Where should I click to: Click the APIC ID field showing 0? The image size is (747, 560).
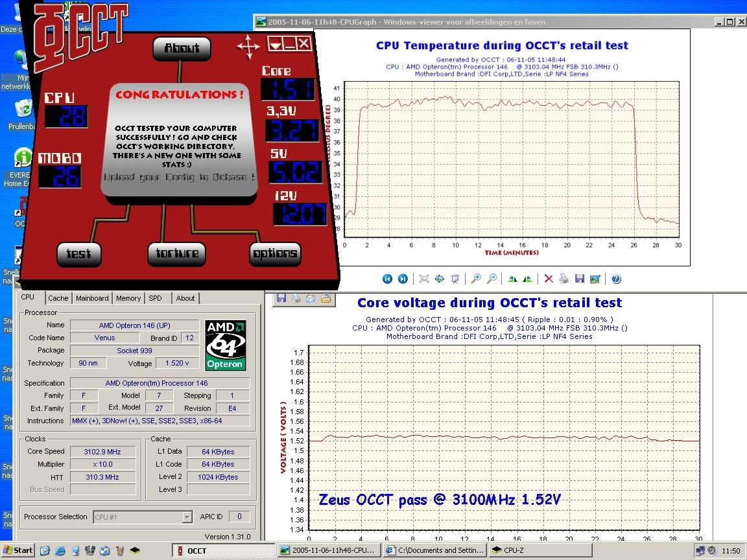tap(239, 517)
